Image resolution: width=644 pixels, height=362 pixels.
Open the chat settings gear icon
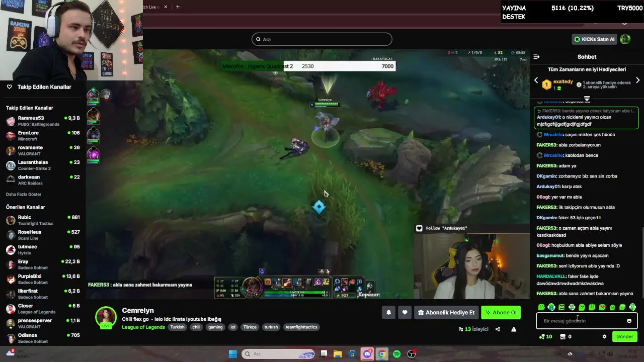point(604,336)
